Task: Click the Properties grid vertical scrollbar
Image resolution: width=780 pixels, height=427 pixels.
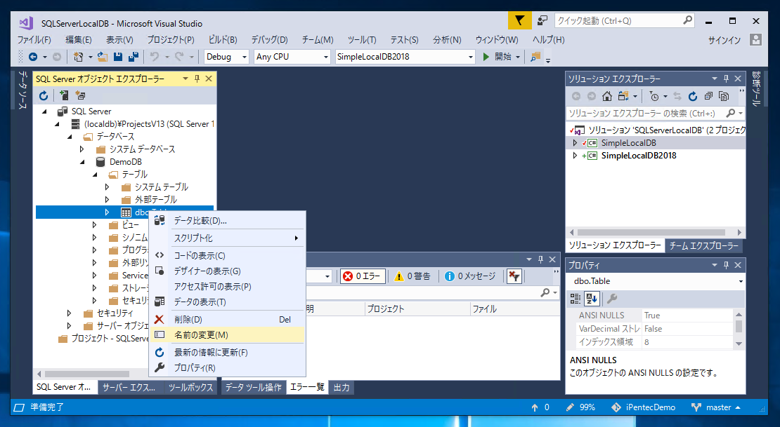Action: click(739, 329)
